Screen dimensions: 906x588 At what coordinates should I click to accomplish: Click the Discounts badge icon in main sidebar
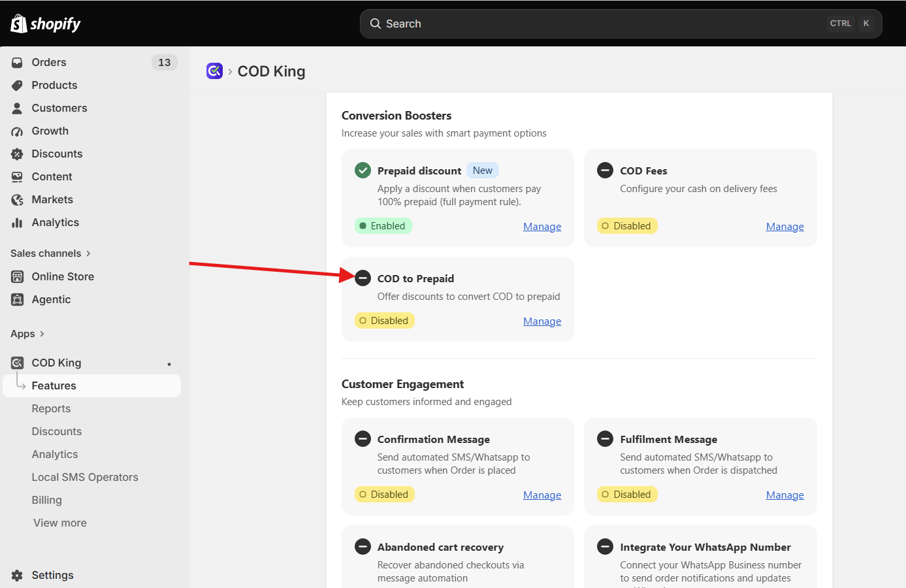pos(17,154)
